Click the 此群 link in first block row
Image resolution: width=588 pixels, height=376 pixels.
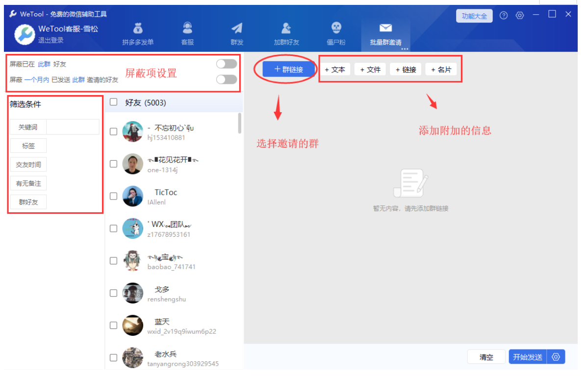(44, 64)
